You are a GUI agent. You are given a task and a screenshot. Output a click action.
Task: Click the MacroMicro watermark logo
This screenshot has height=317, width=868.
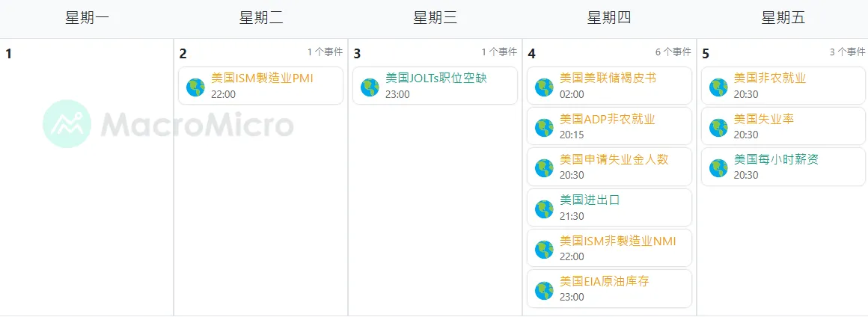click(x=168, y=125)
